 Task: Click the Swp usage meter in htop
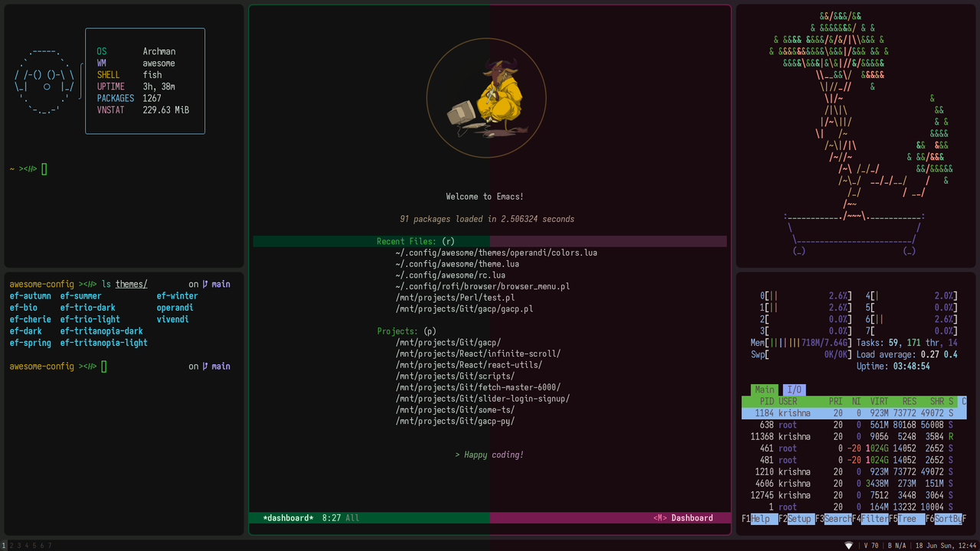802,354
